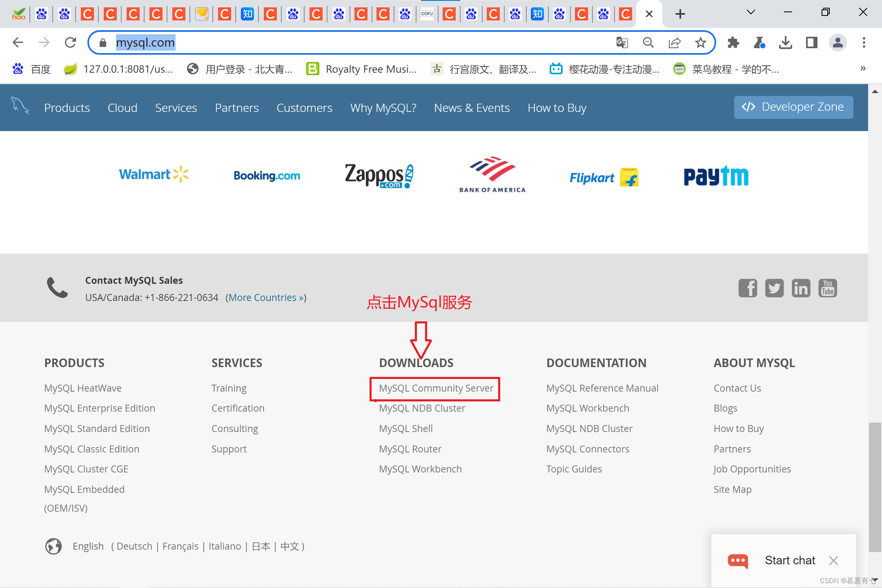Viewport: 882px width, 588px height.
Task: Click the page vertical scrollbar thumb
Action: tap(875, 487)
